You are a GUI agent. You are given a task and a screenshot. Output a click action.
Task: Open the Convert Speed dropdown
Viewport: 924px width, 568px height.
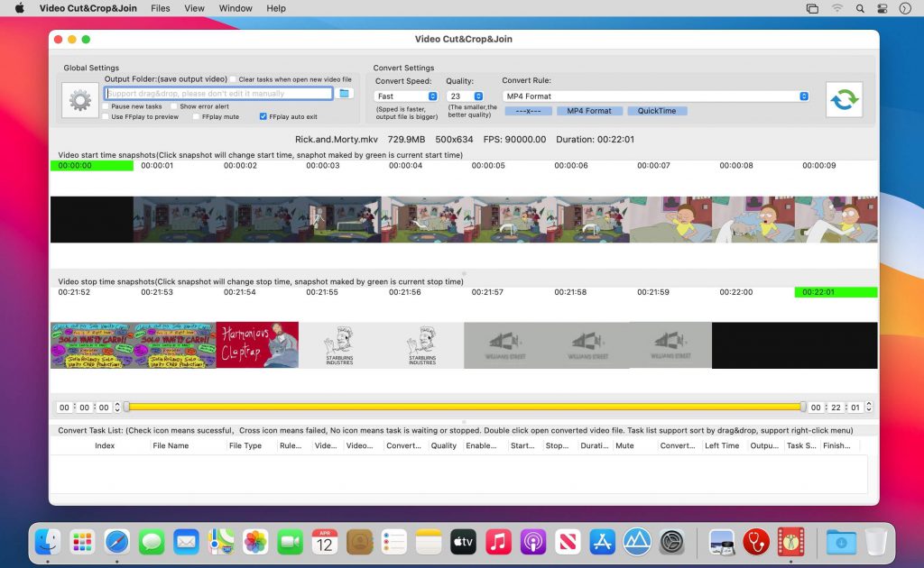406,96
